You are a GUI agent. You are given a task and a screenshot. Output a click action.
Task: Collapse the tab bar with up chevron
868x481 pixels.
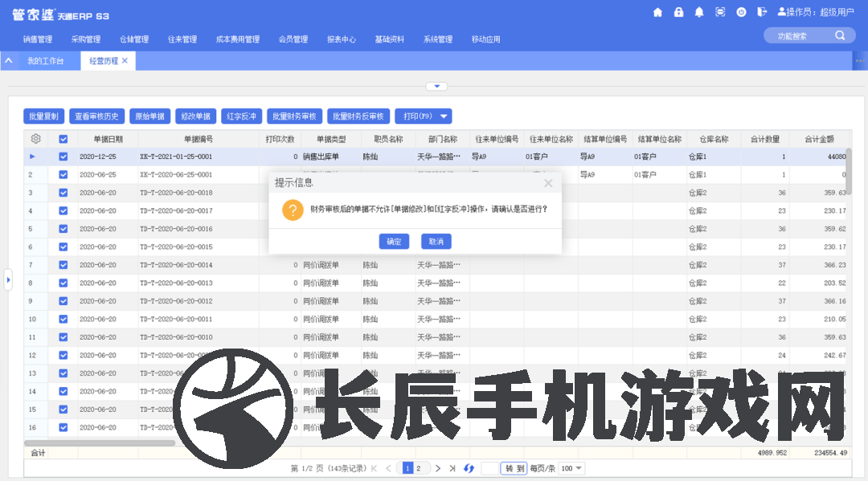[9, 61]
